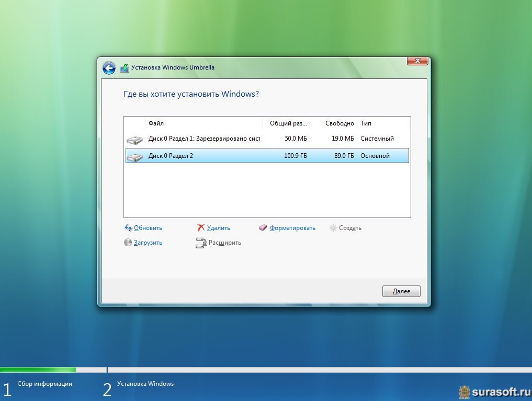Click the Основной type cell
Viewport: 532px width, 401px height.
pyautogui.click(x=375, y=156)
